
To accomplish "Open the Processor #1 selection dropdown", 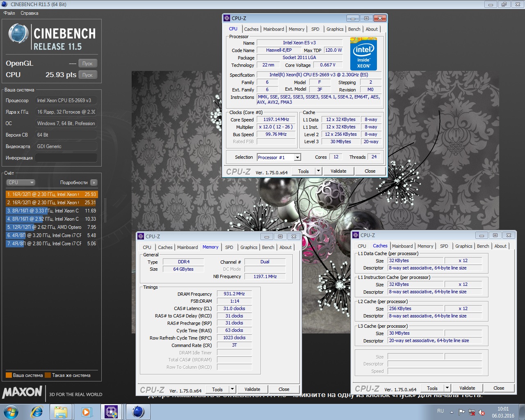I will click(x=279, y=157).
